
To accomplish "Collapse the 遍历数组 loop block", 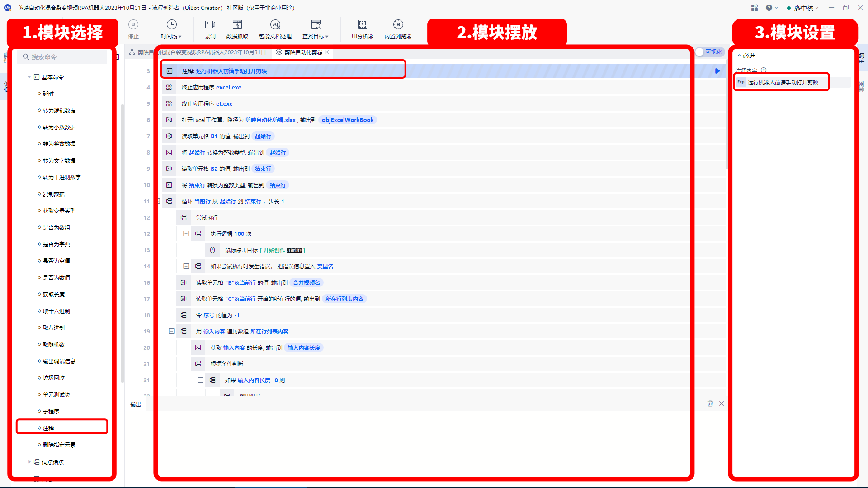I will point(171,332).
